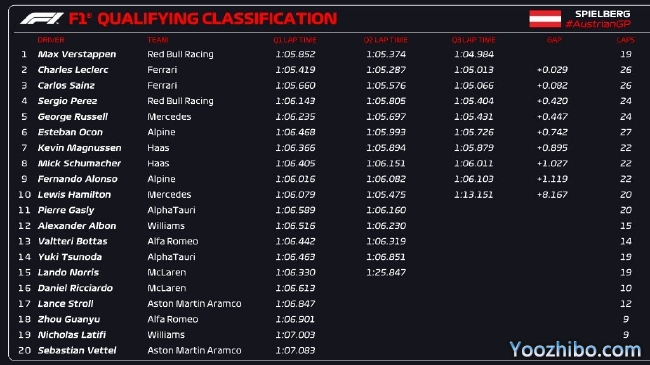The width and height of the screenshot is (650, 365).
Task: Select Charles Leclerc's row name
Action: 73,70
